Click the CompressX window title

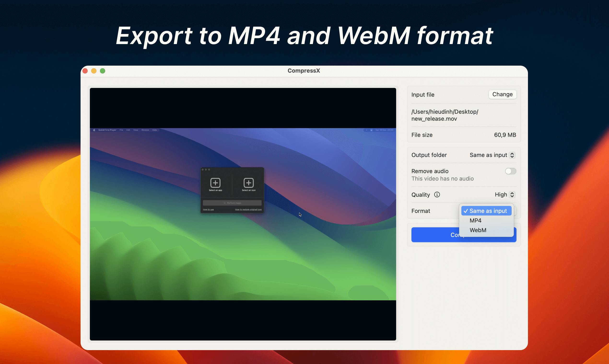pyautogui.click(x=304, y=71)
